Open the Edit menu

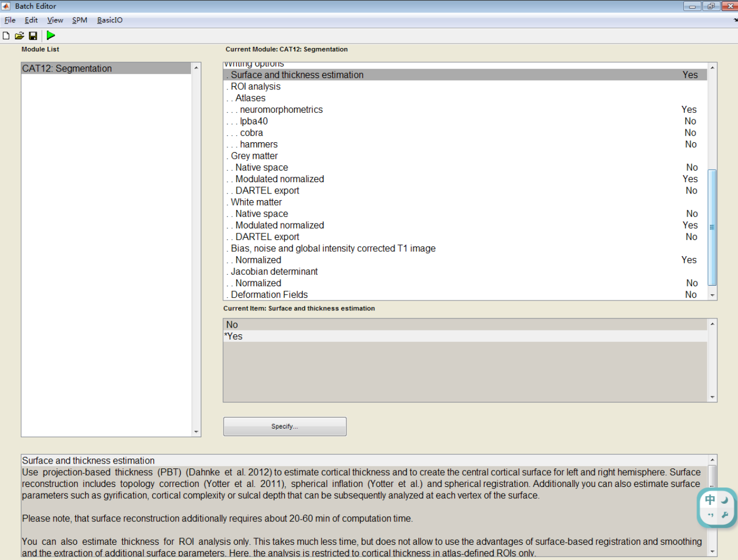coord(31,20)
